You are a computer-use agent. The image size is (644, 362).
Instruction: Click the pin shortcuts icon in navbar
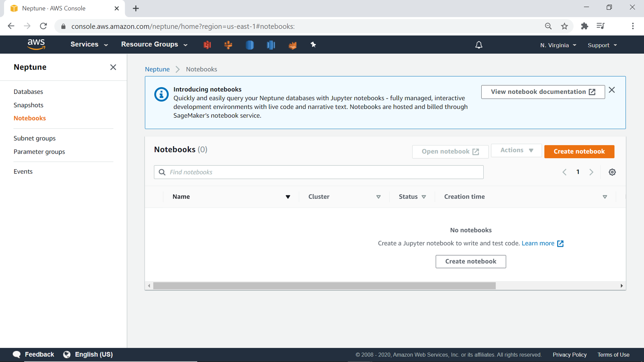pyautogui.click(x=313, y=45)
